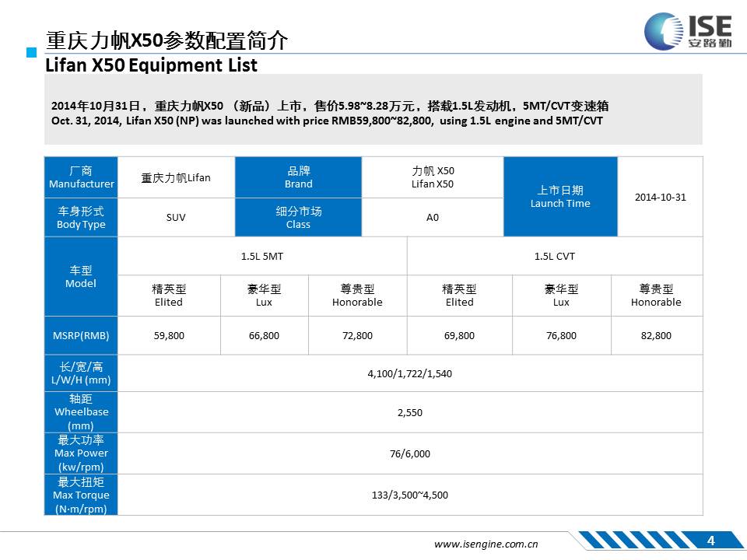
Task: Select the A0 class value cell
Action: (x=433, y=218)
